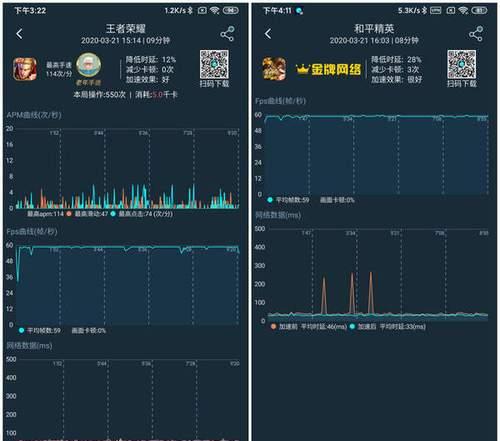The image size is (500, 441).
Task: Tap 下午3:22 clock in status bar
Action: click(30, 10)
